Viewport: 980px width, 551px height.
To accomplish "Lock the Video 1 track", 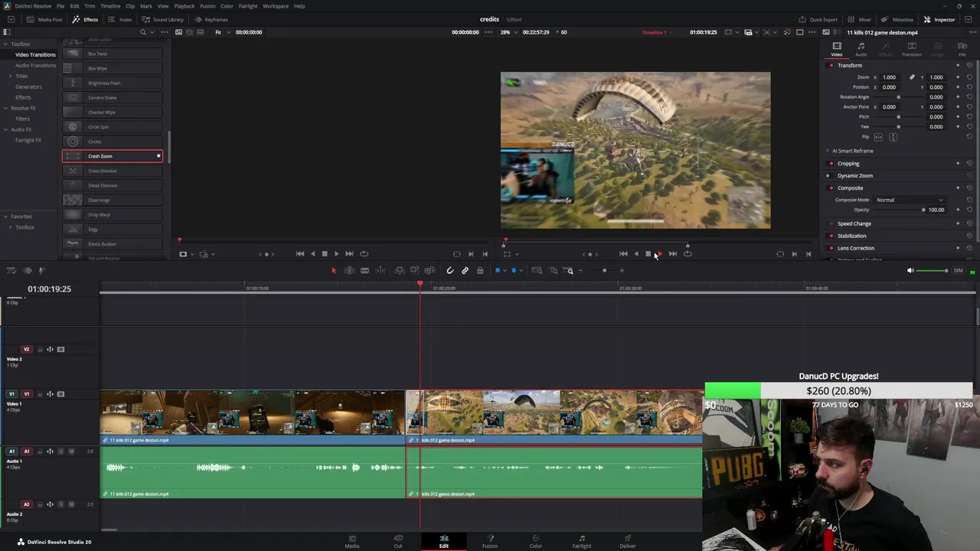I will (38, 394).
